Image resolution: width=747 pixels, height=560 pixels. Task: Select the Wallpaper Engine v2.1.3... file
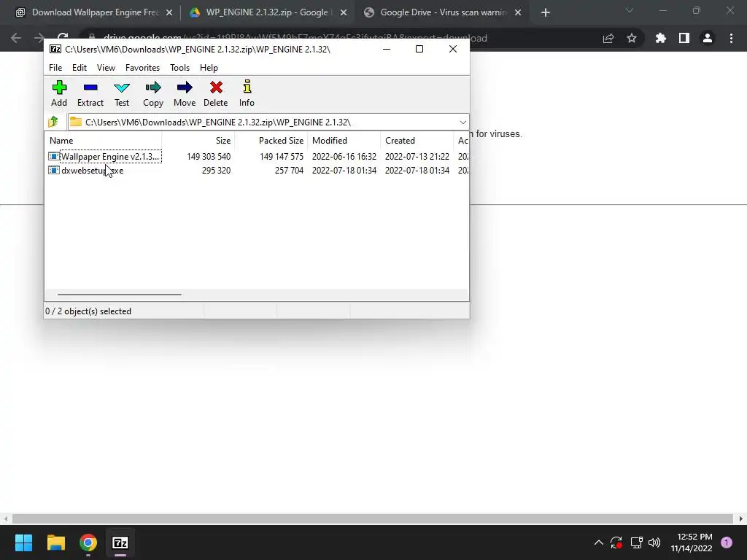click(x=111, y=157)
